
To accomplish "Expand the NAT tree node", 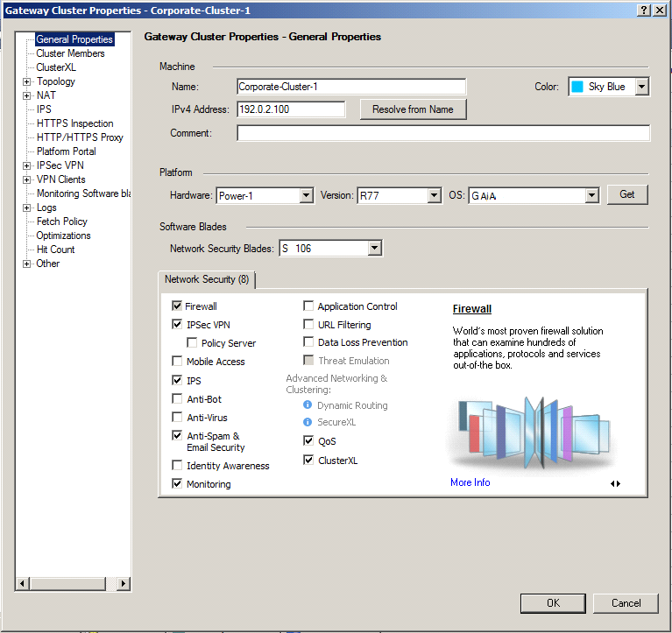I will (26, 95).
